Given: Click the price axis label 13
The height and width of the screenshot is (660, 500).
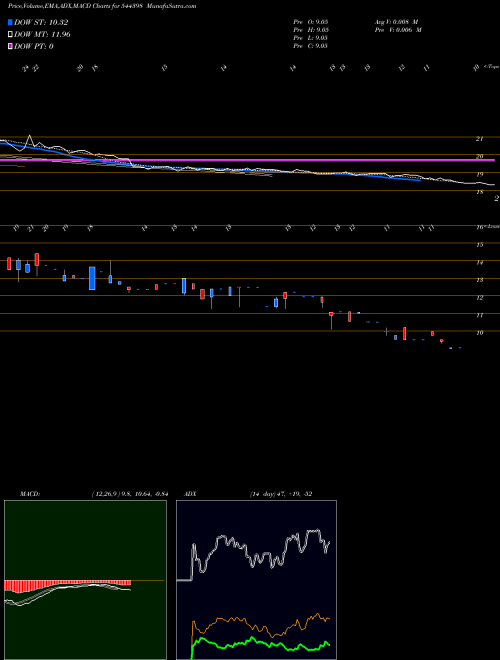Looking at the screenshot, I should [x=479, y=280].
